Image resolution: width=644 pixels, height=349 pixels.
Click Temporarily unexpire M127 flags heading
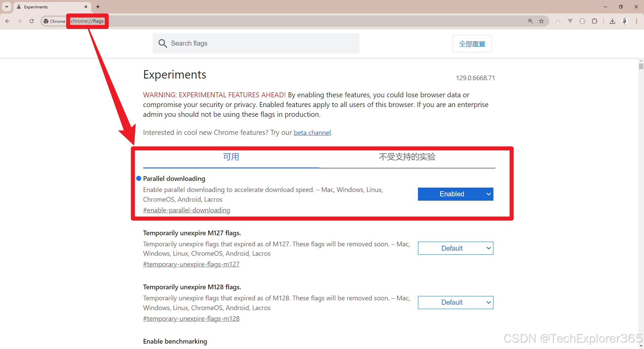(192, 233)
